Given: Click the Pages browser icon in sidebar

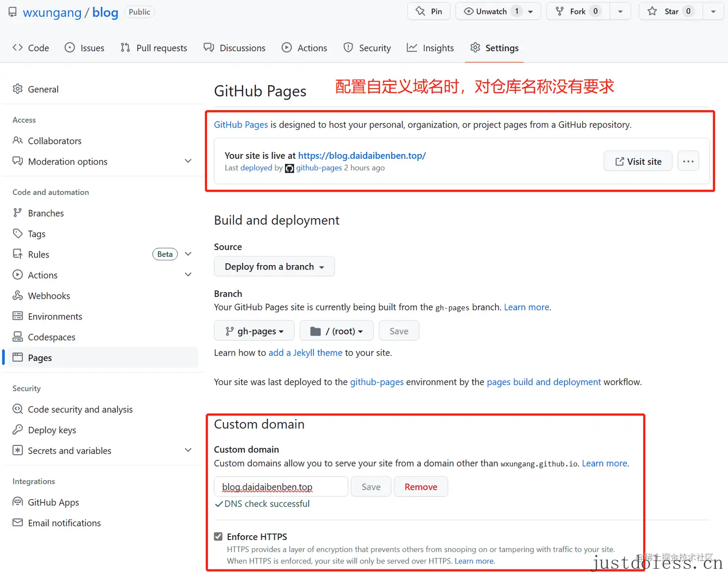Looking at the screenshot, I should click(18, 357).
